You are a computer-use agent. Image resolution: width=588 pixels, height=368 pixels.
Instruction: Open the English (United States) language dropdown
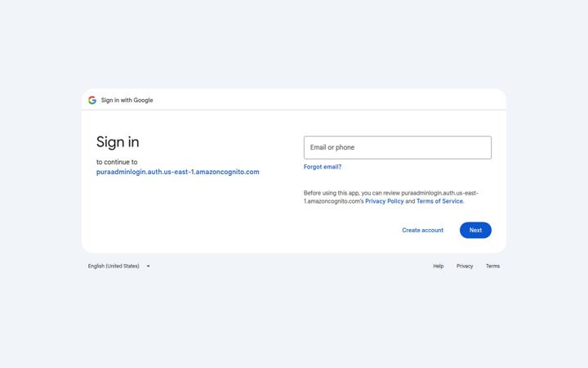118,267
